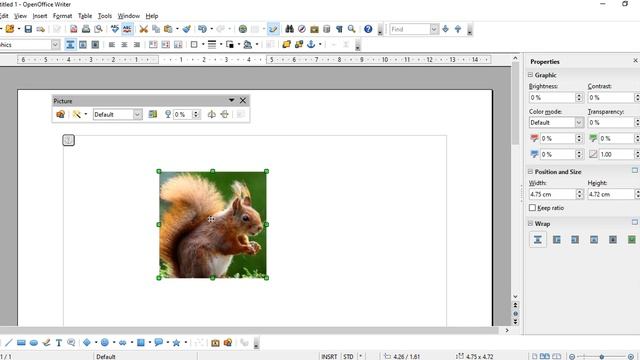The width and height of the screenshot is (640, 360).
Task: Open the Help menu
Action: click(x=152, y=16)
